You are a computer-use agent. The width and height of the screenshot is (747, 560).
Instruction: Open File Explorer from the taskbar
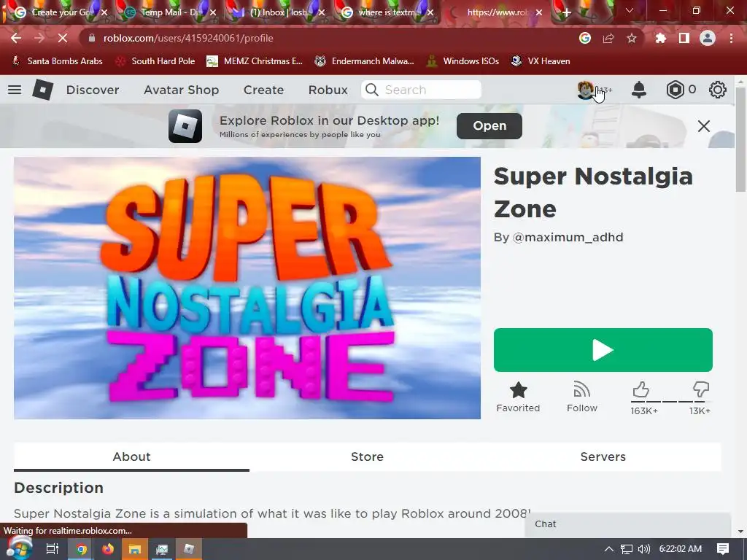pyautogui.click(x=135, y=548)
